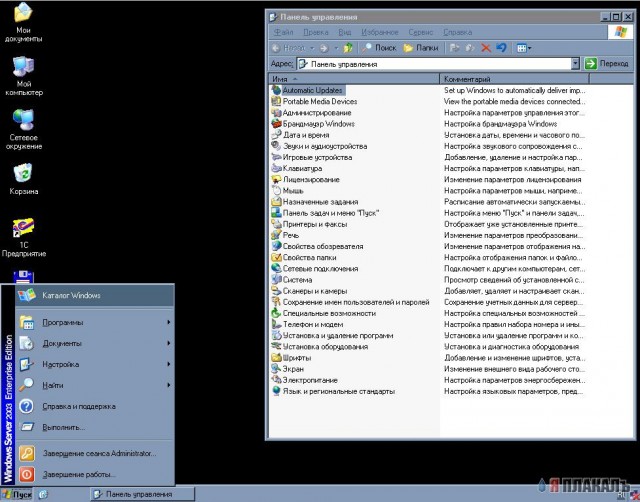Image resolution: width=640 pixels, height=502 pixels.
Task: Open the Правка menu
Action: (316, 32)
